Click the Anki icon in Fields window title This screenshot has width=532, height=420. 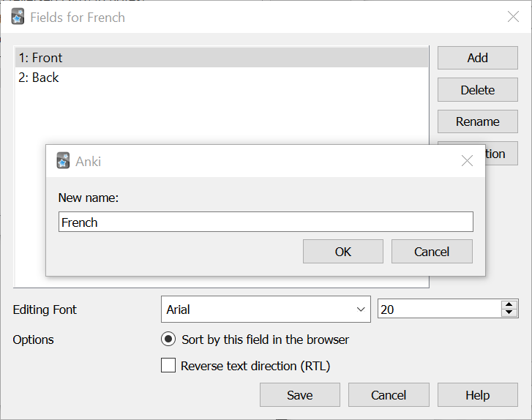pyautogui.click(x=18, y=17)
